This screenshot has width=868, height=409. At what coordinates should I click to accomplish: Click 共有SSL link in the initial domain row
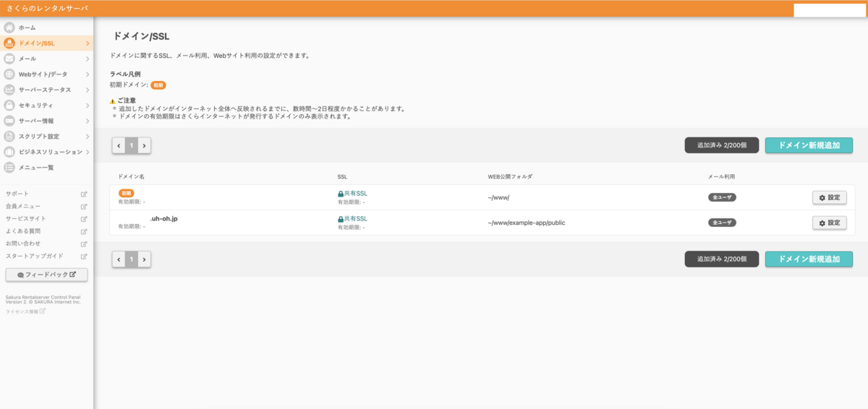tap(356, 194)
